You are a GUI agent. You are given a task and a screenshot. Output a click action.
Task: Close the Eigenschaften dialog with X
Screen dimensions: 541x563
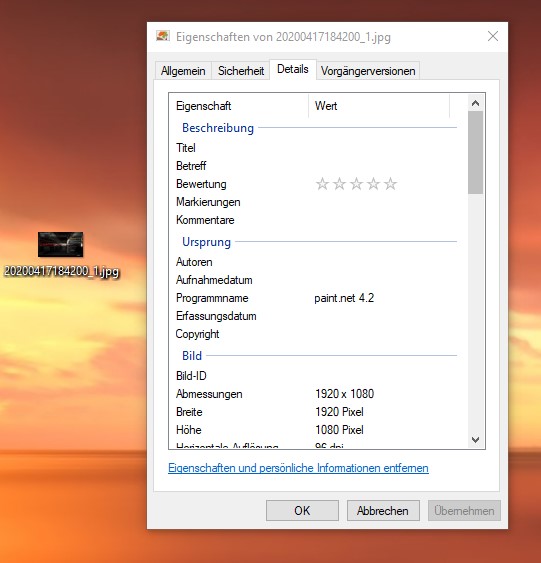tap(493, 36)
